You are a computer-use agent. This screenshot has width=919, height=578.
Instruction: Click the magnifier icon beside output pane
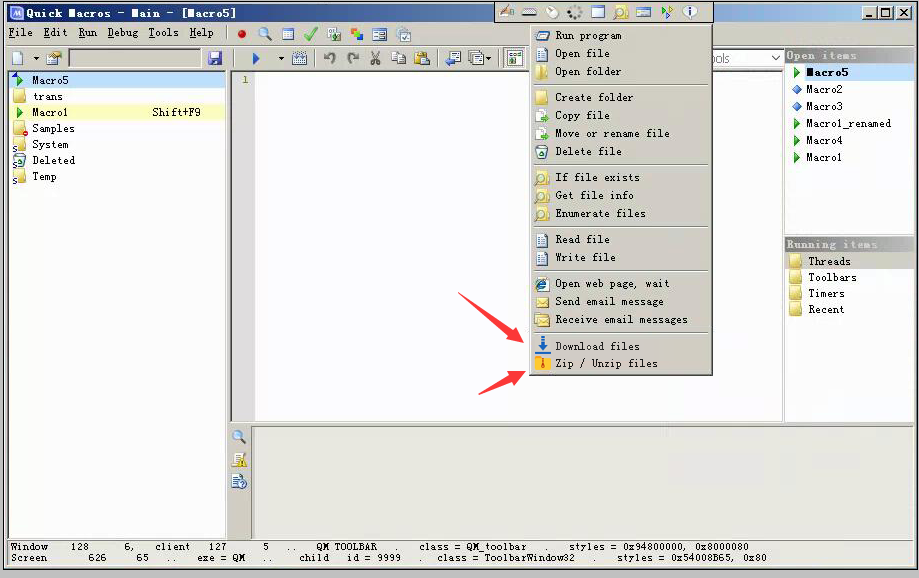pyautogui.click(x=239, y=437)
